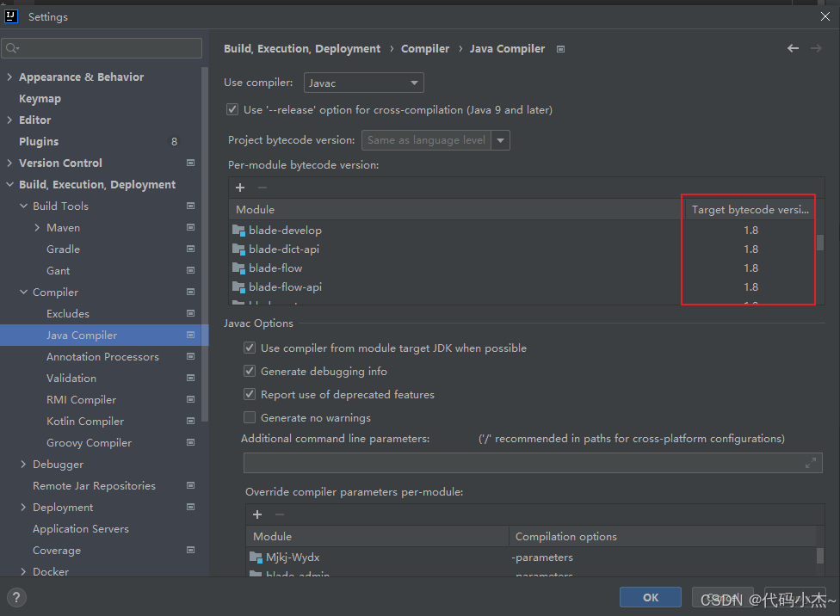The width and height of the screenshot is (840, 616).
Task: Click the back navigation arrow icon
Action: [793, 49]
